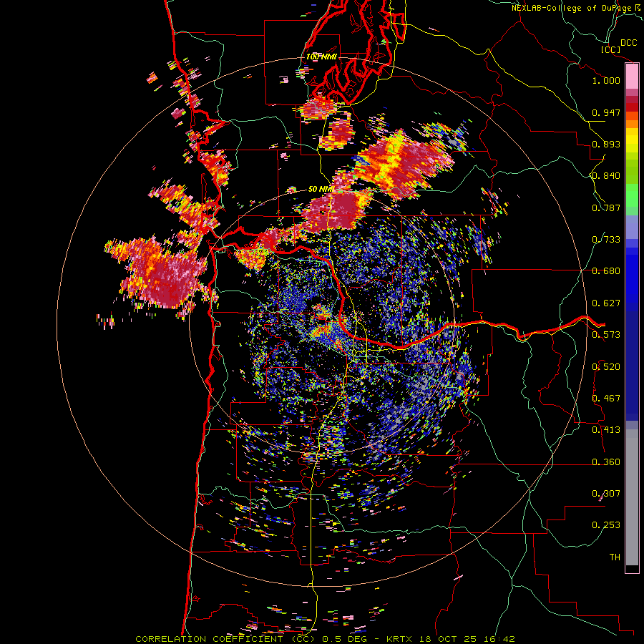Click the NEXLAB-College of DuPage credit text
The width and height of the screenshot is (644, 644).
tap(573, 8)
